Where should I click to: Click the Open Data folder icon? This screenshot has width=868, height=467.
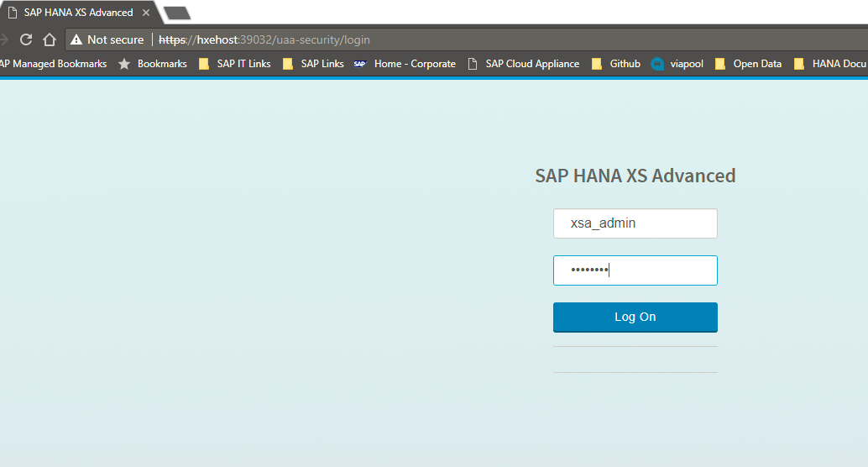click(719, 64)
